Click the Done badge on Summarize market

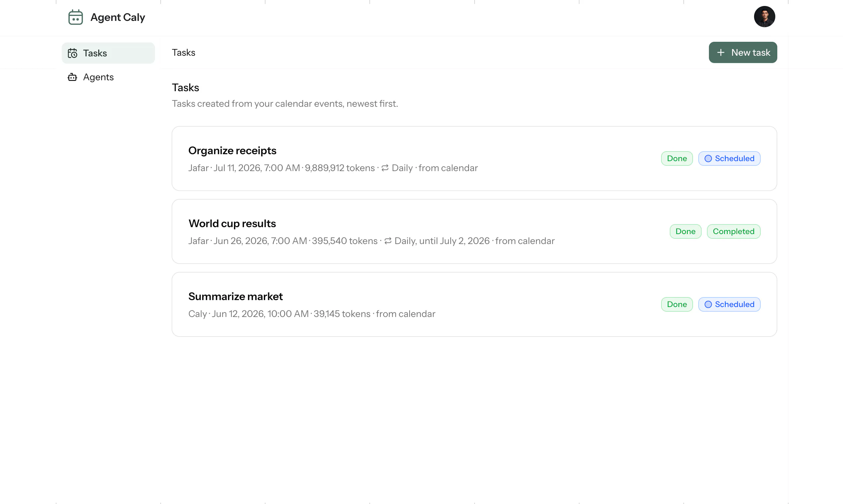click(677, 304)
